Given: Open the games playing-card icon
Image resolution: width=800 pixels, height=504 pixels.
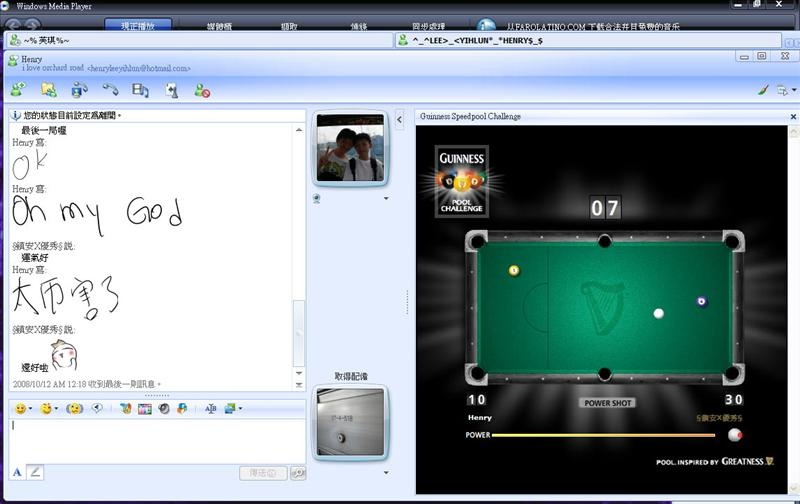Looking at the screenshot, I should click(172, 91).
